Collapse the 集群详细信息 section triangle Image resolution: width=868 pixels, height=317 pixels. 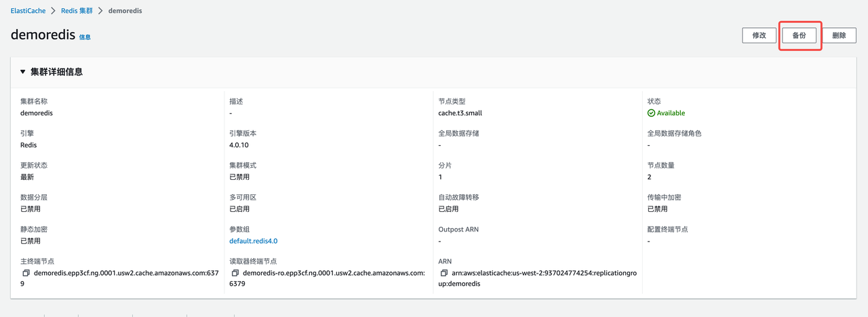[x=22, y=72]
